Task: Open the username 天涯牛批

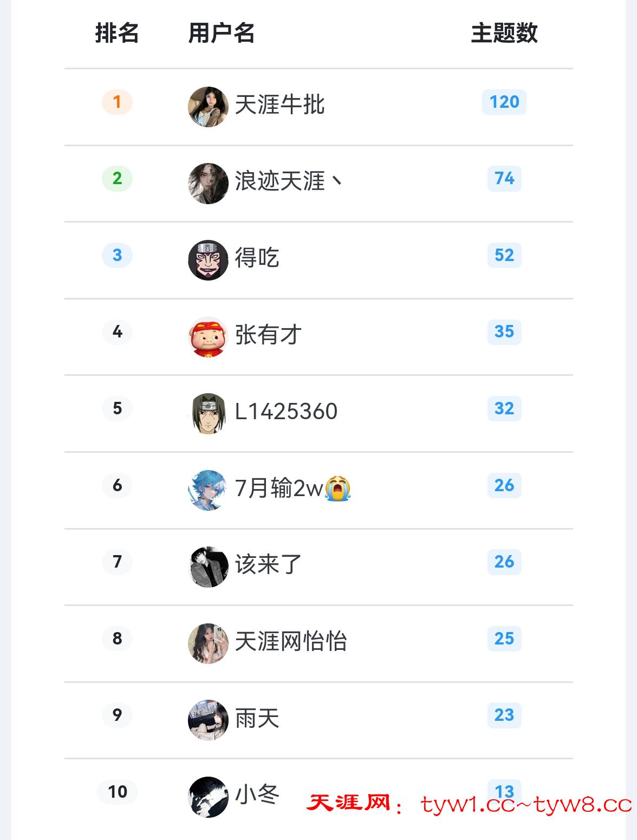Action: point(279,105)
